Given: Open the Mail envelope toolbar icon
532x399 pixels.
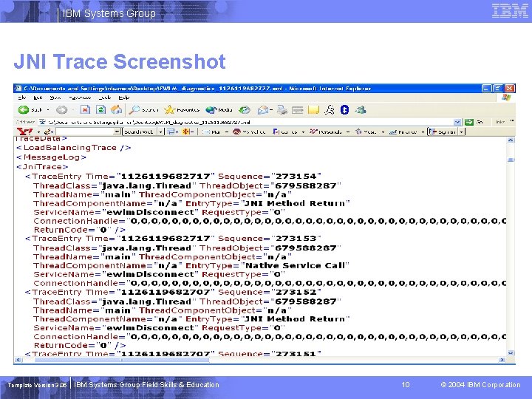Looking at the screenshot, I should 263,109.
